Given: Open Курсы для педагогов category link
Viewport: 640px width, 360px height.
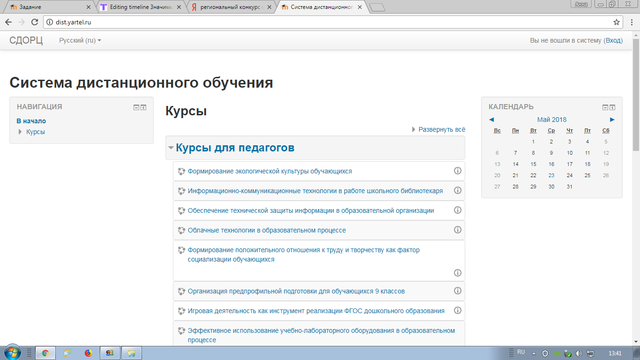Looking at the screenshot, I should click(x=235, y=148).
